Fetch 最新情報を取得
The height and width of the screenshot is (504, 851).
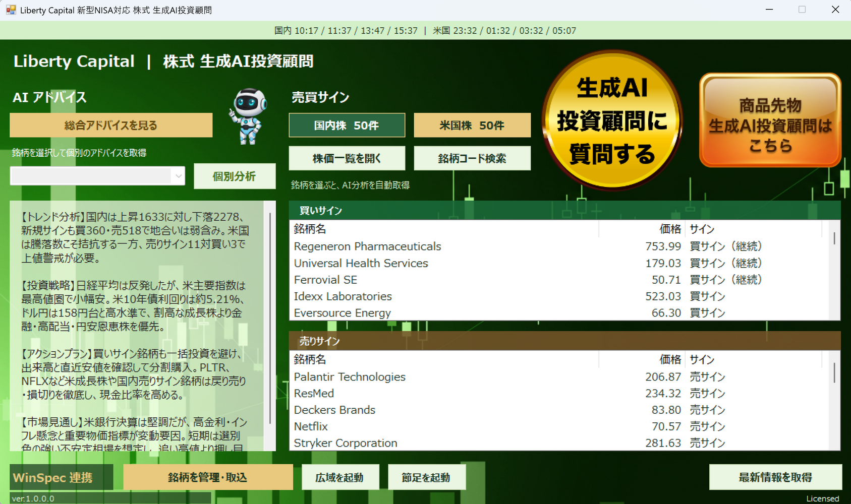point(775,477)
